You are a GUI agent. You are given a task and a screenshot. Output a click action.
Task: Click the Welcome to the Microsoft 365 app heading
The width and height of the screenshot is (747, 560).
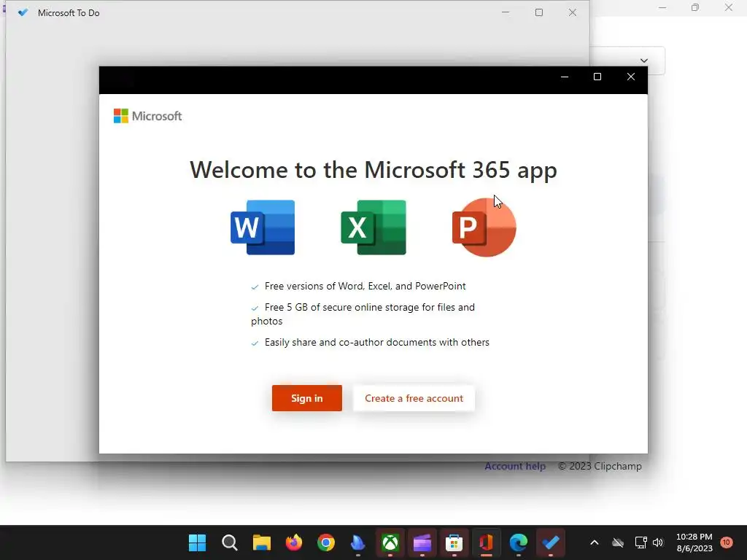(x=373, y=171)
